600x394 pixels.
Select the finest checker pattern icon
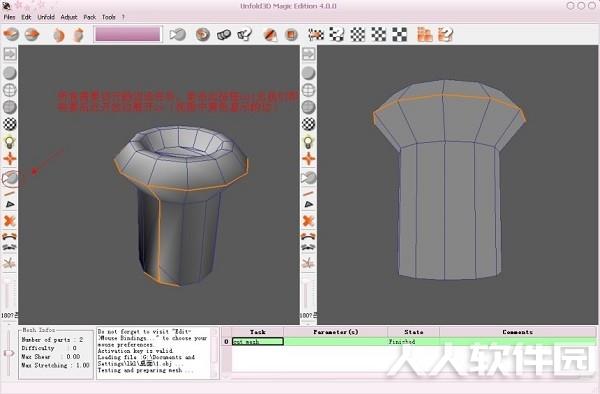pos(358,34)
